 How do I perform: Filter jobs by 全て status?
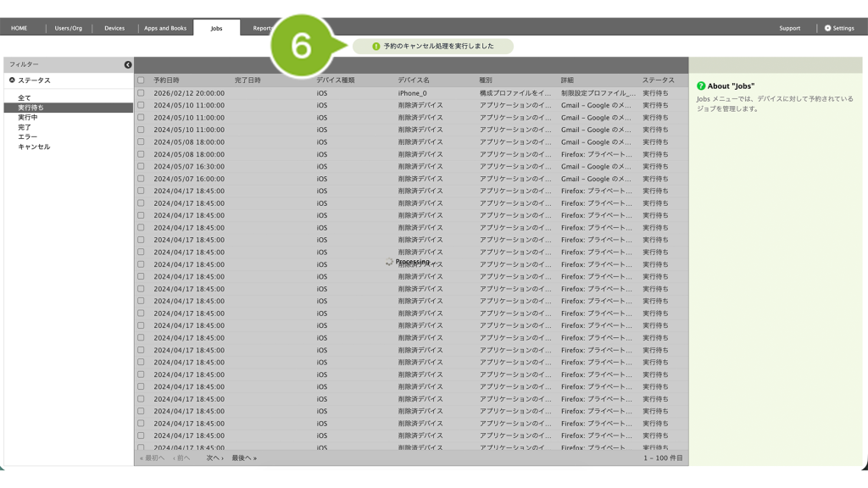25,98
